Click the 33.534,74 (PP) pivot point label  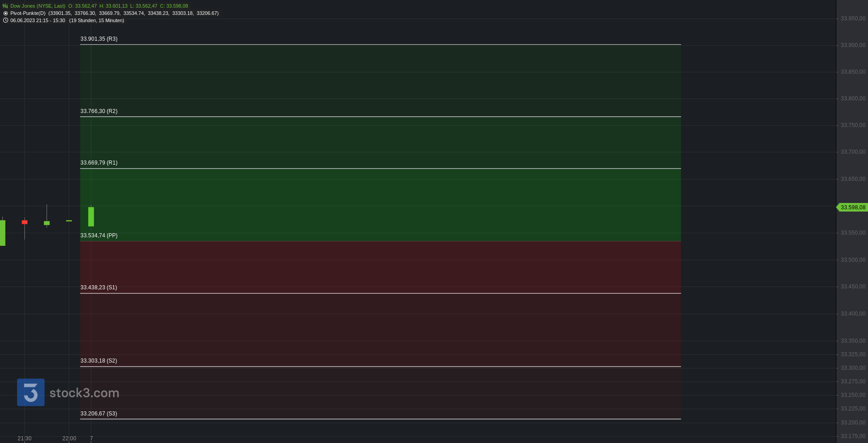[99, 236]
